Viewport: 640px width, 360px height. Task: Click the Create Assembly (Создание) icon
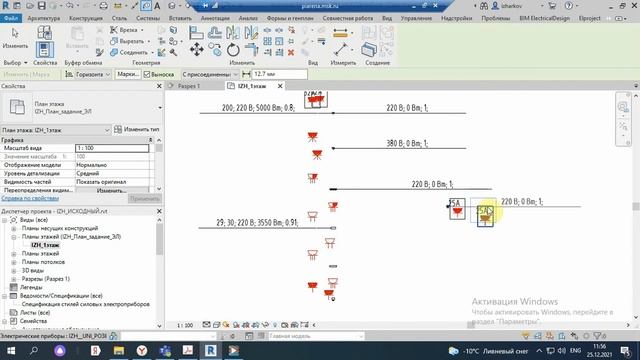pyautogui.click(x=369, y=50)
